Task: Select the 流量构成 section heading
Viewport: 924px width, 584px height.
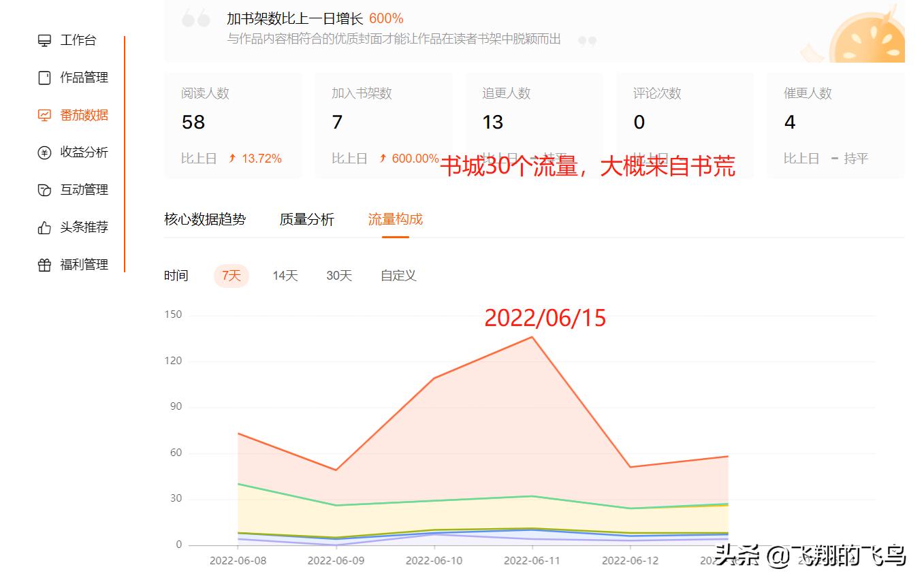Action: point(395,218)
